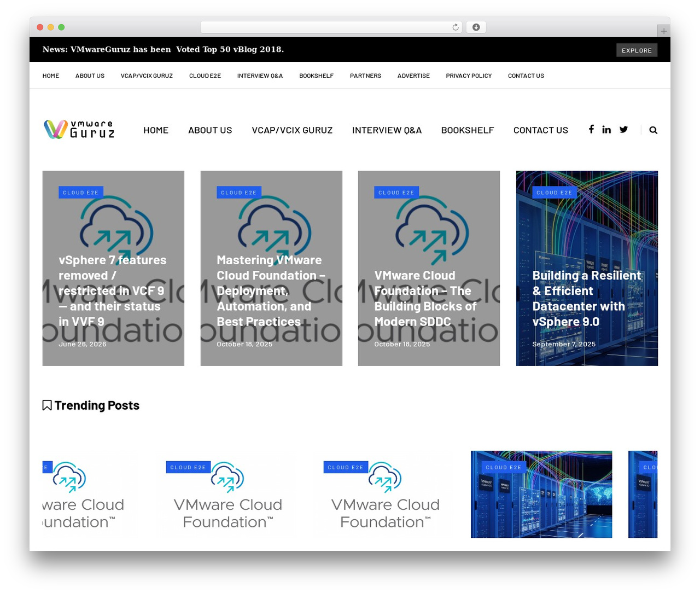This screenshot has width=700, height=593.
Task: Open CONTACT US in top utility menu
Action: pos(526,76)
